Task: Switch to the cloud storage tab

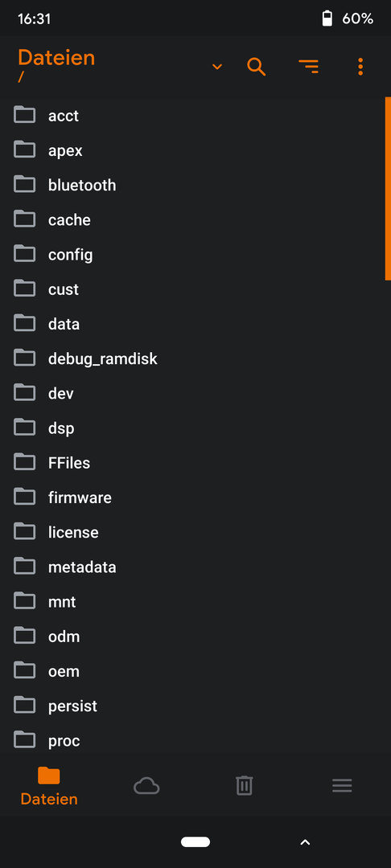Action: point(146,786)
